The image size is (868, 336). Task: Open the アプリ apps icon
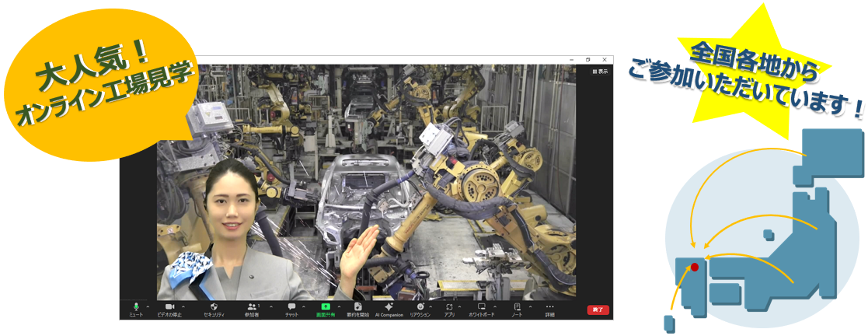pos(450,308)
